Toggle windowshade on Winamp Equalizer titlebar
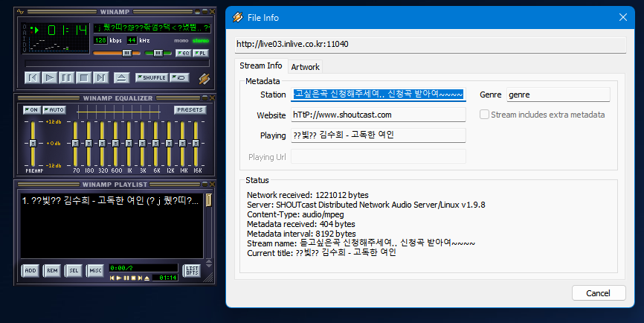The height and width of the screenshot is (323, 644). (x=205, y=97)
